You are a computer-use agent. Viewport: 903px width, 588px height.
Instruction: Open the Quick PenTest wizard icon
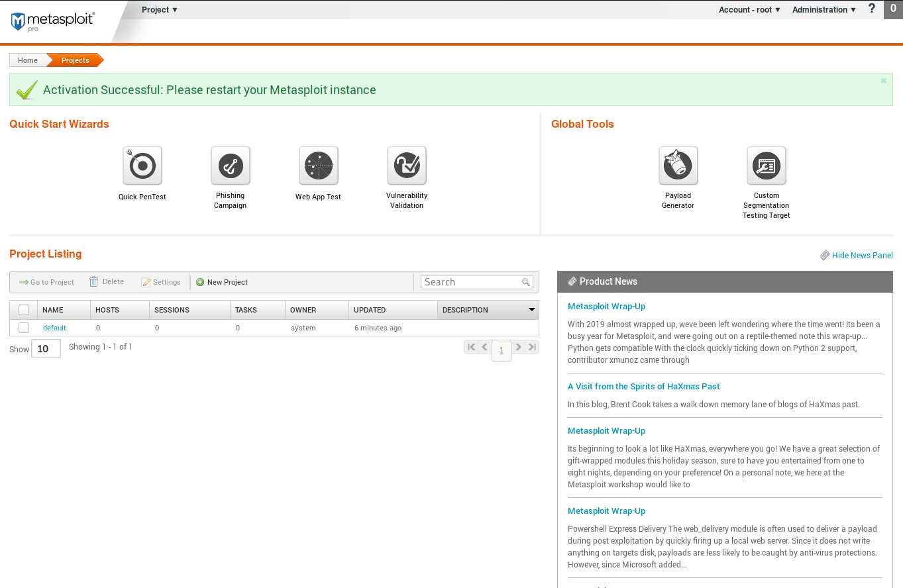142,166
